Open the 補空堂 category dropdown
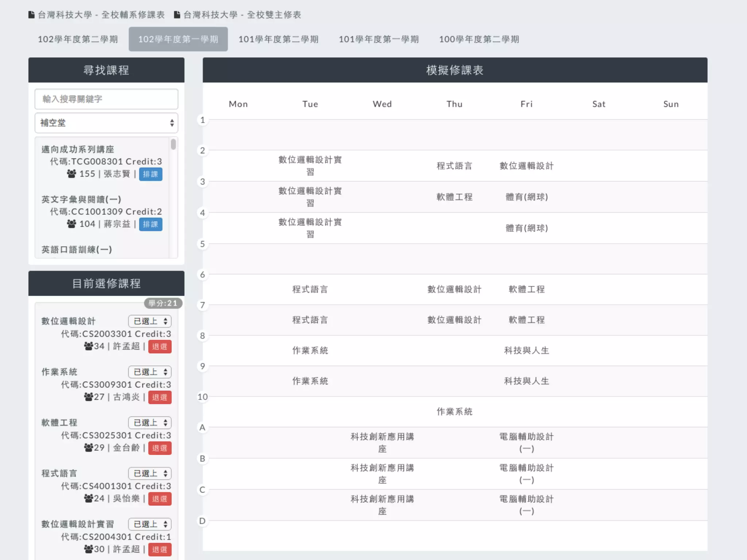 click(106, 123)
